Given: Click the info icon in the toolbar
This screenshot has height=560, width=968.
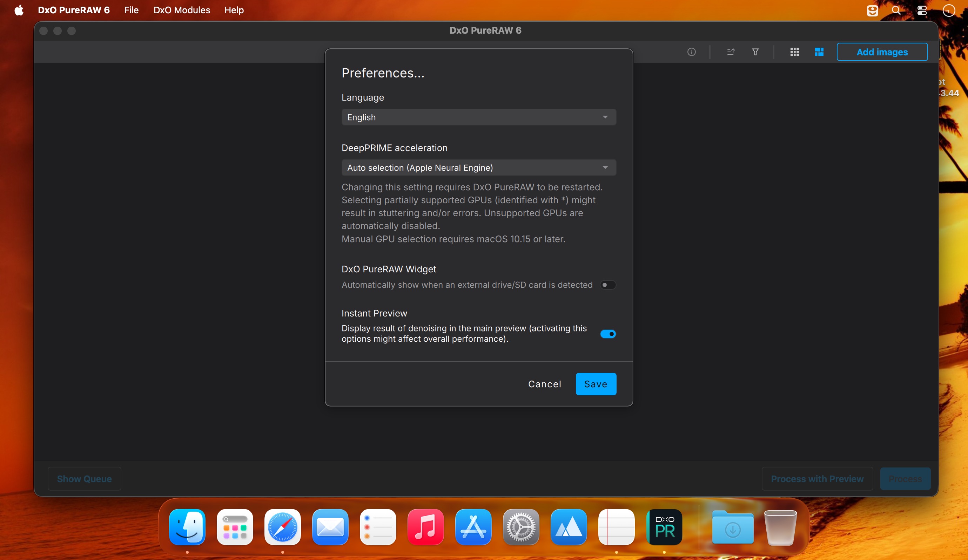Looking at the screenshot, I should click(691, 52).
